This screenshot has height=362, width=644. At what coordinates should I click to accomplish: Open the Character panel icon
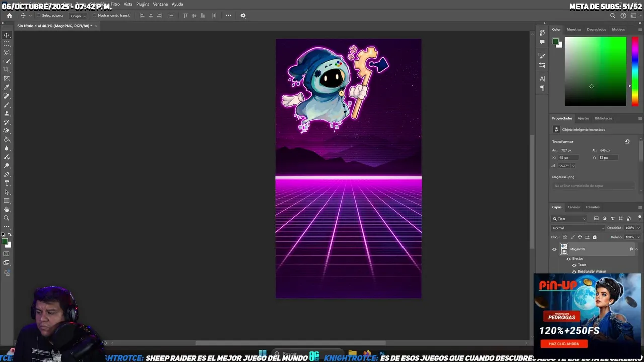[x=542, y=78]
